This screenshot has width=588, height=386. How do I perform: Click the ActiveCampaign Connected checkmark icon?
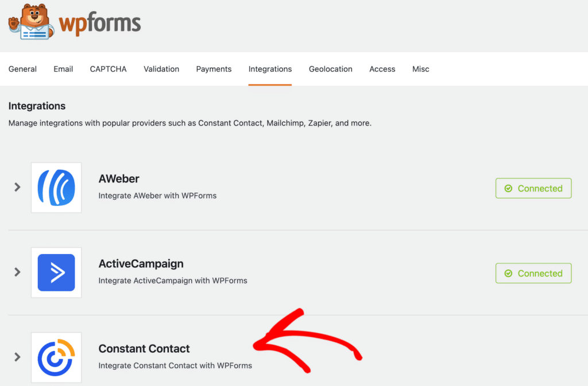point(508,274)
